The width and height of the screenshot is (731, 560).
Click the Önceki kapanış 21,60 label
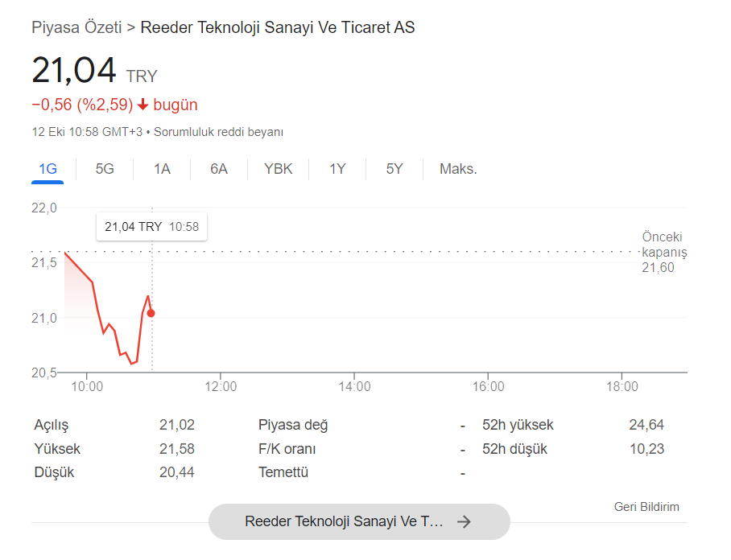click(664, 252)
